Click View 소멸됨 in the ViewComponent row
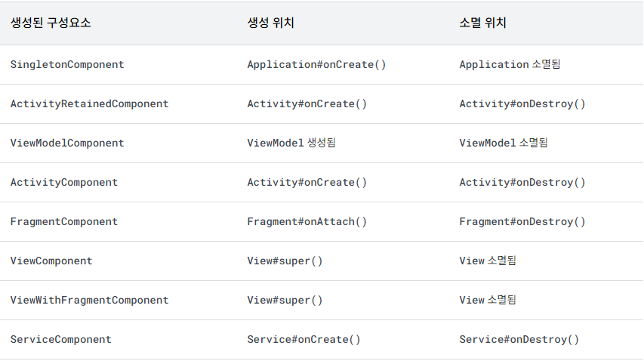This screenshot has height=361, width=644. coord(488,261)
